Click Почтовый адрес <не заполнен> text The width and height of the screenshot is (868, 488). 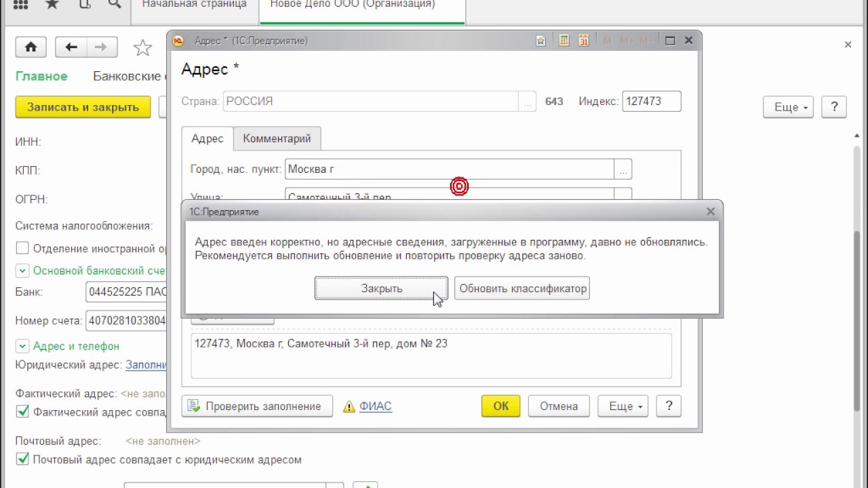(x=163, y=441)
